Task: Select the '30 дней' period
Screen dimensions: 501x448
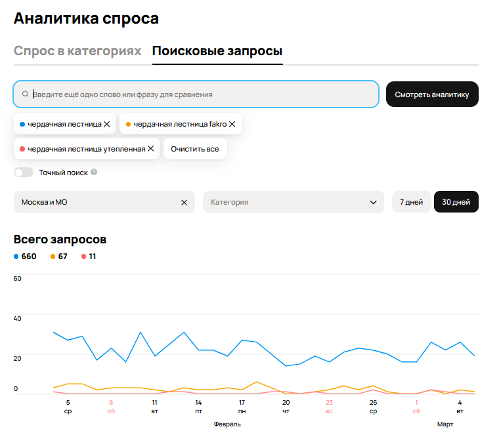Action: 456,203
